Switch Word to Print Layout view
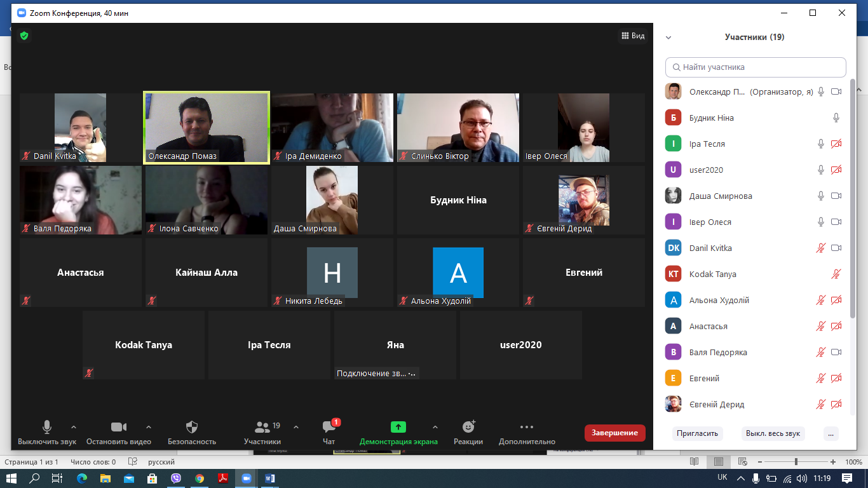The width and height of the screenshot is (868, 488). pyautogui.click(x=718, y=462)
